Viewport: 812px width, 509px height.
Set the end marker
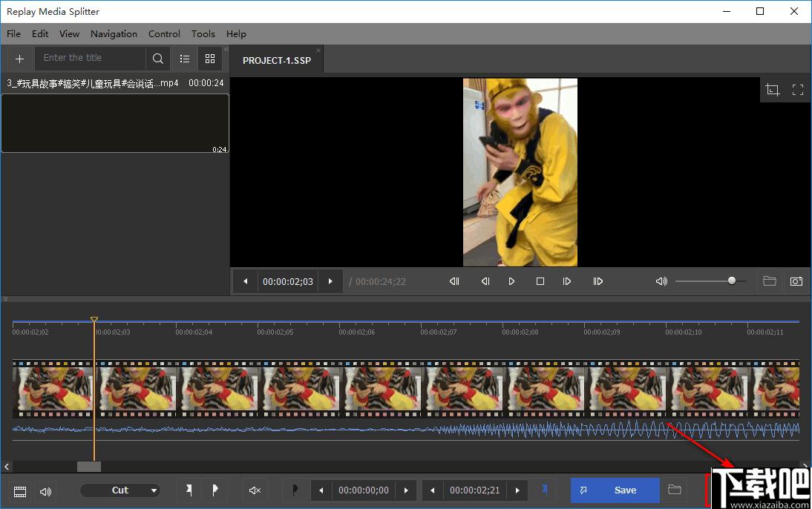(215, 490)
